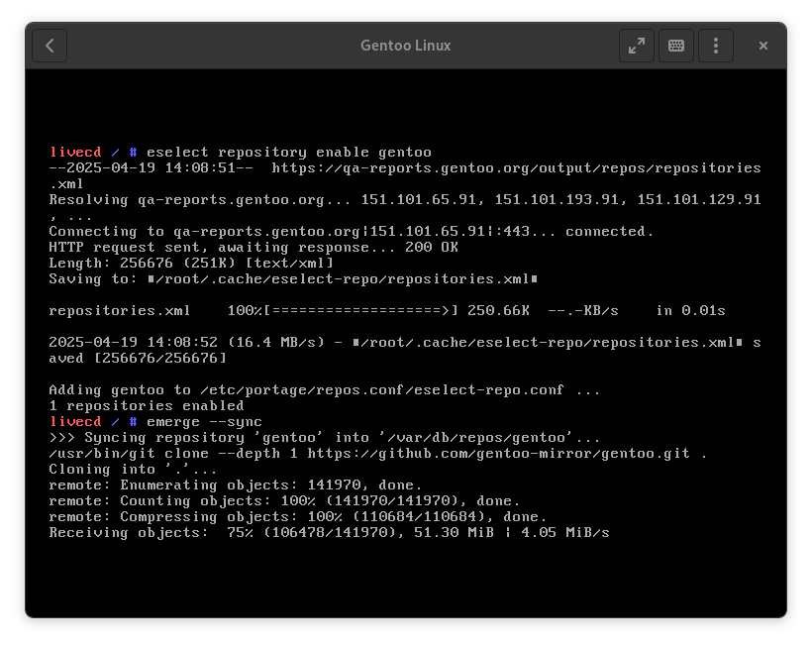Open the keyboard shortcuts button

click(x=675, y=46)
